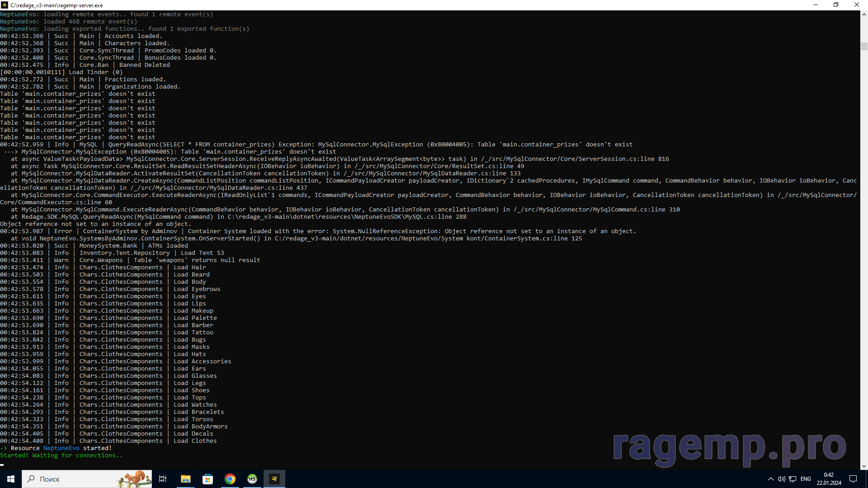Minimize the ragemp-server console window
Image resolution: width=868 pixels, height=488 pixels.
(816, 5)
